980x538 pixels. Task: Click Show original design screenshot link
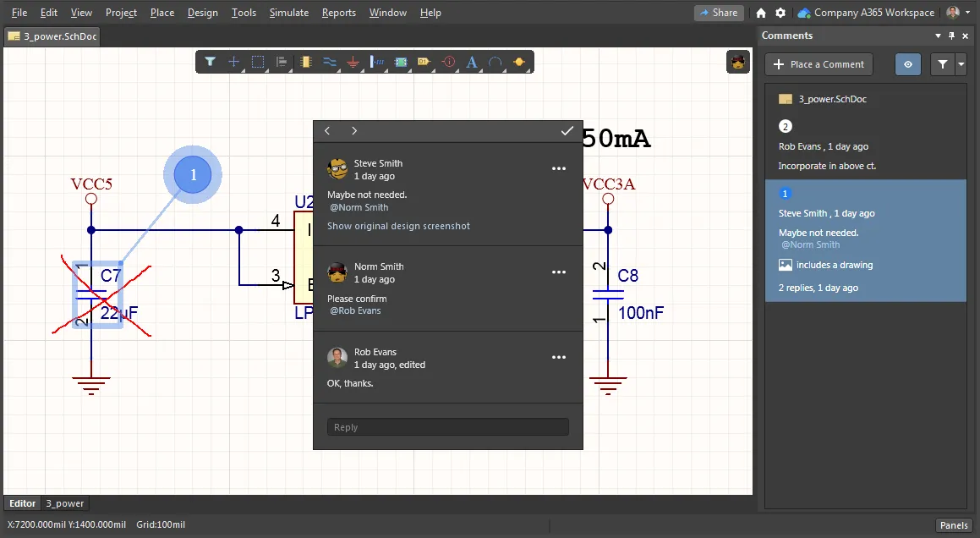tap(399, 226)
